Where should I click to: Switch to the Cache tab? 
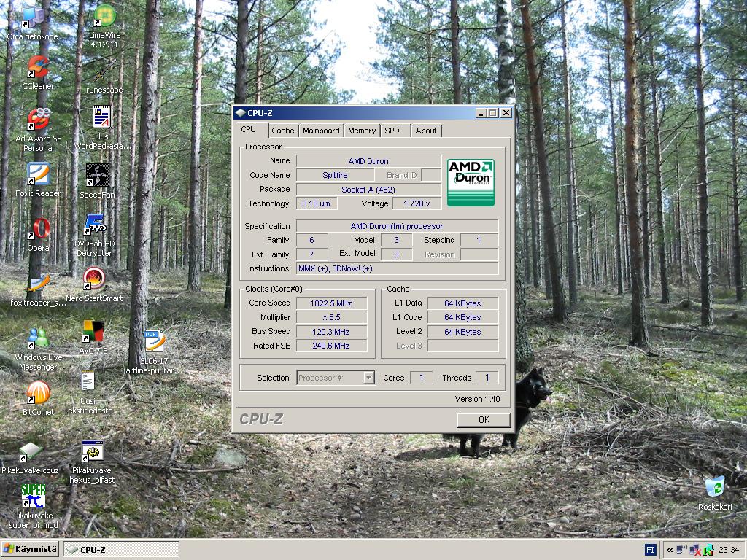click(x=283, y=131)
